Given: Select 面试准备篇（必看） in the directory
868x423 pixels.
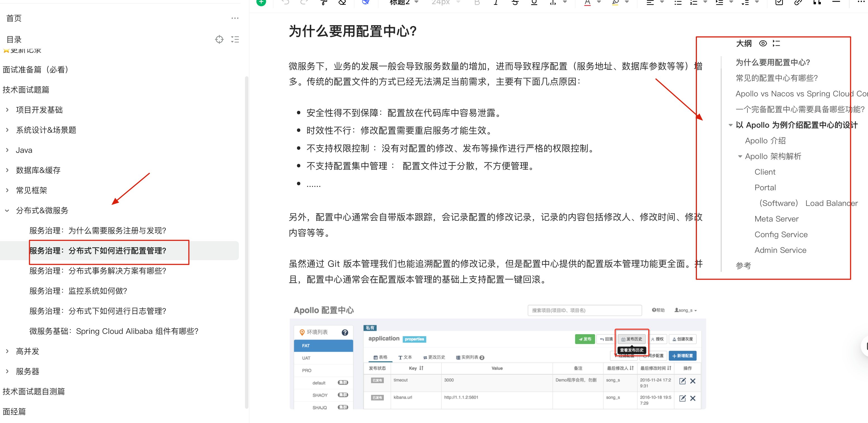Looking at the screenshot, I should point(36,70).
